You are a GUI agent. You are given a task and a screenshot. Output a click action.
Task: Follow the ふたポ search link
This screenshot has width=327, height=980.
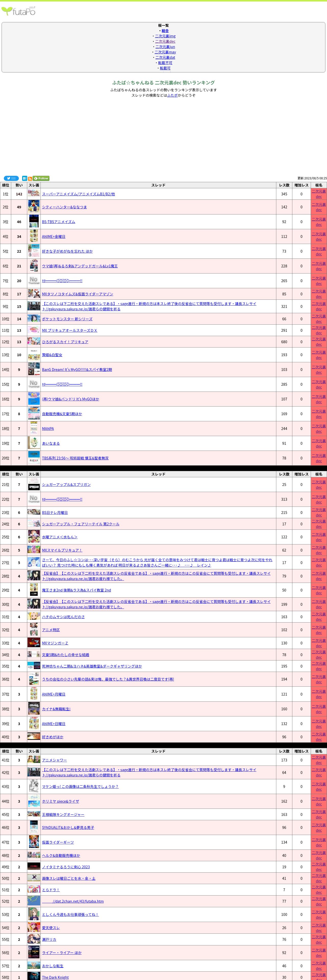pos(172,95)
